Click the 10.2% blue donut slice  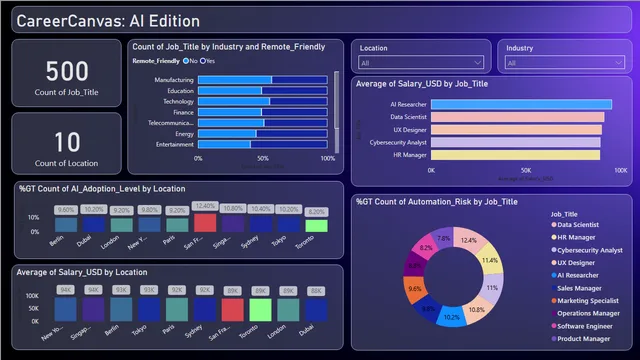[451, 317]
